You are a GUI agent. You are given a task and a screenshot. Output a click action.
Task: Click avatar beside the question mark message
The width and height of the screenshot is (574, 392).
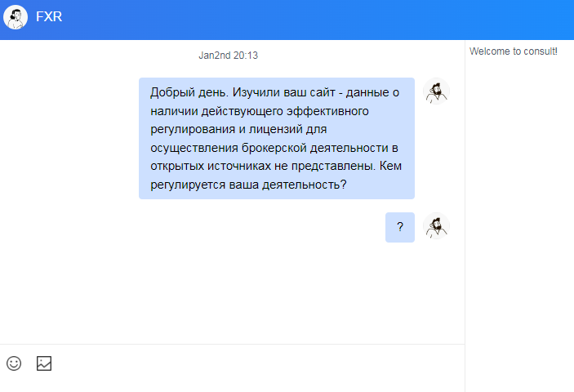coord(437,226)
